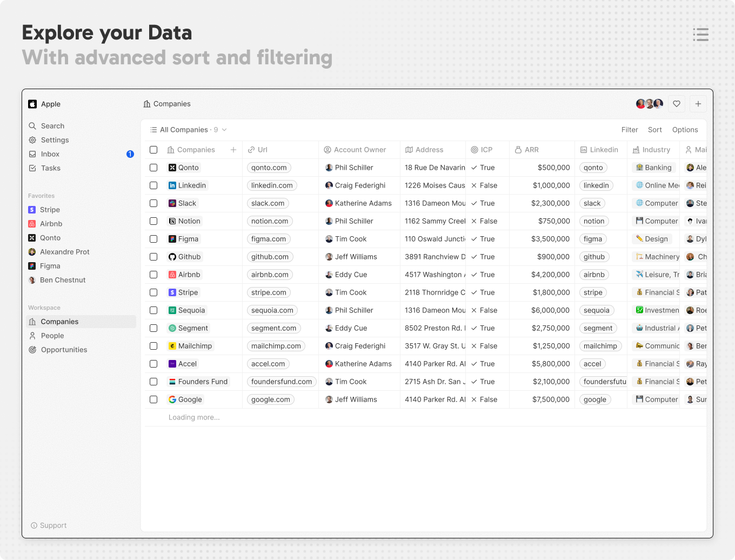Click the collaborator avatars group
Viewport: 735px width, 560px height.
pyautogui.click(x=649, y=104)
